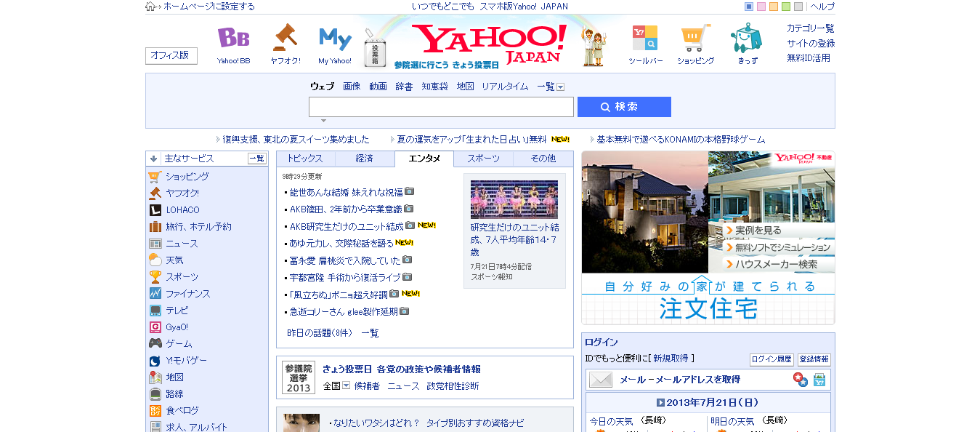Select the 知恵袋 search type
The image size is (980, 432).
click(x=435, y=87)
